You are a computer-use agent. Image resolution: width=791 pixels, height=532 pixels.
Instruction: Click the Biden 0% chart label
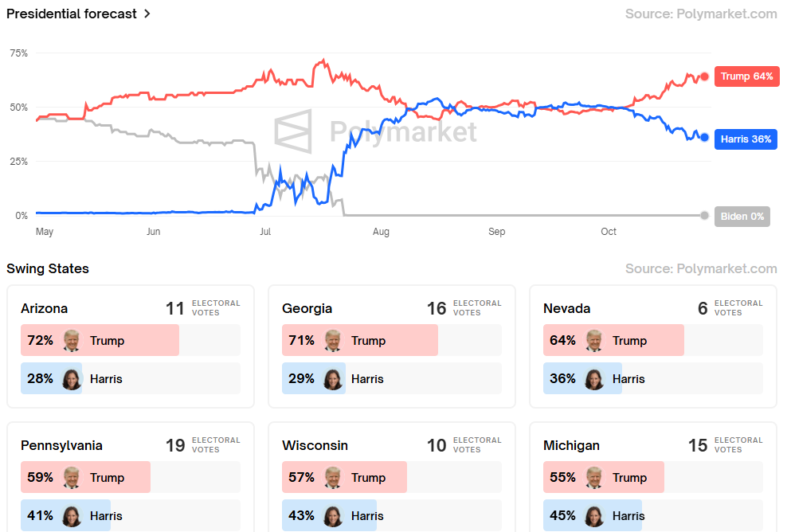click(x=742, y=216)
